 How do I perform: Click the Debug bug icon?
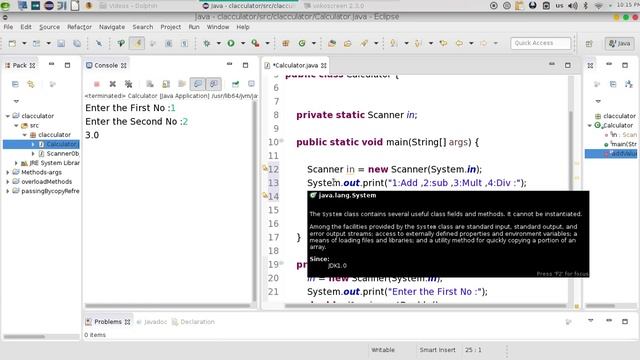click(x=207, y=43)
